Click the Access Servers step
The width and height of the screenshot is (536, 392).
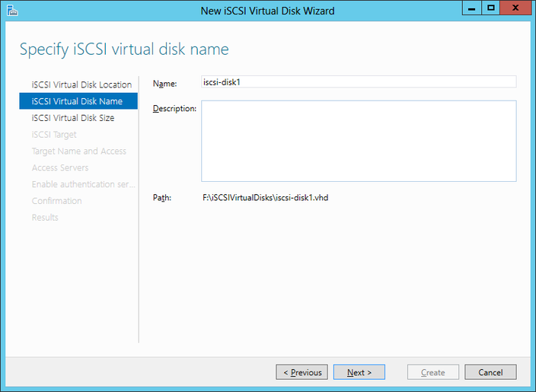[x=60, y=167]
